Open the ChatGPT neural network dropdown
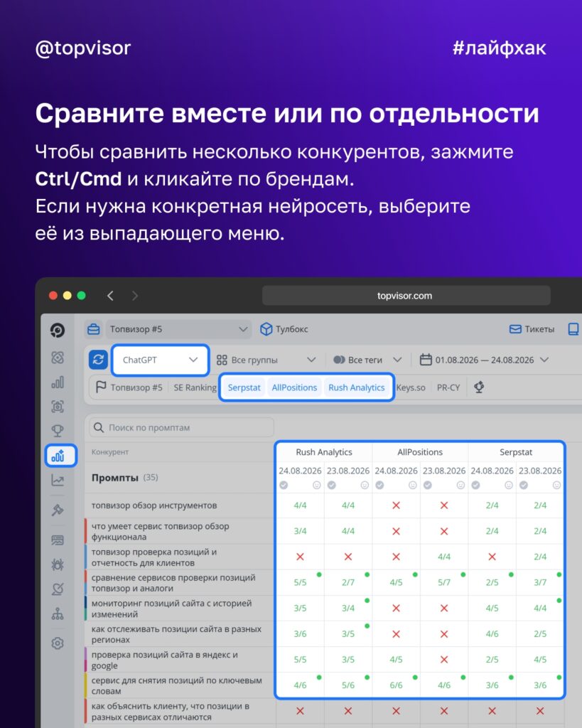 coord(160,360)
